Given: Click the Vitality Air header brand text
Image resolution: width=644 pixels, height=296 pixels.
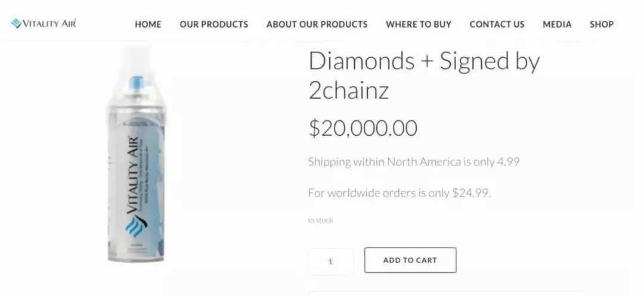Looking at the screenshot, I should (49, 24).
